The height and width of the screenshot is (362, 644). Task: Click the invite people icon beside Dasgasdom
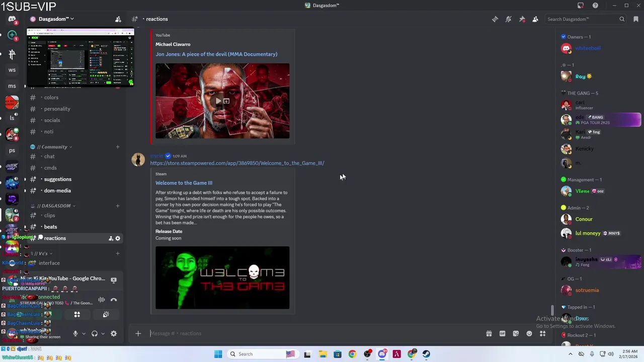click(x=118, y=19)
